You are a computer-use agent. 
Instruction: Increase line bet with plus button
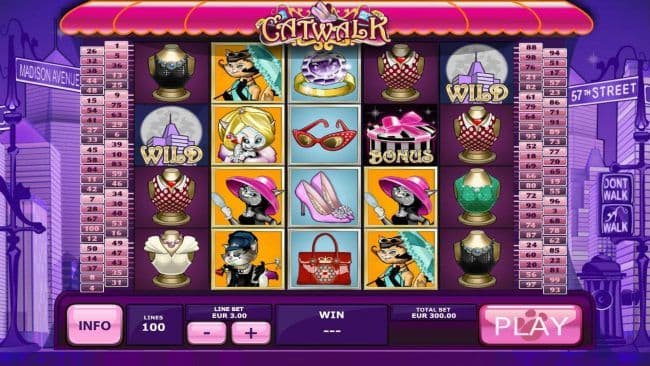(x=251, y=333)
